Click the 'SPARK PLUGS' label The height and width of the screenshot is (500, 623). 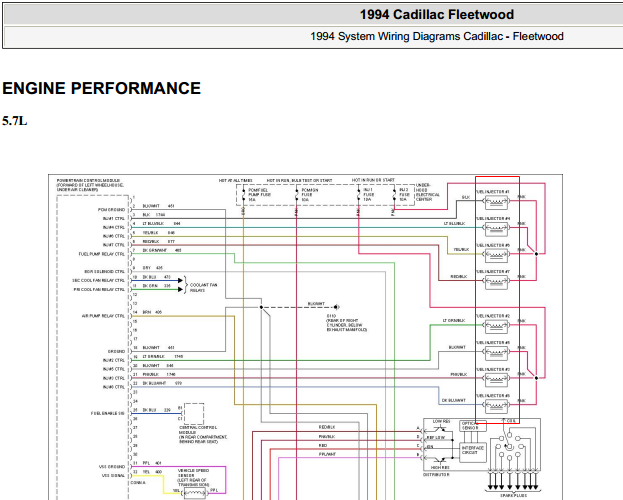pyautogui.click(x=514, y=496)
